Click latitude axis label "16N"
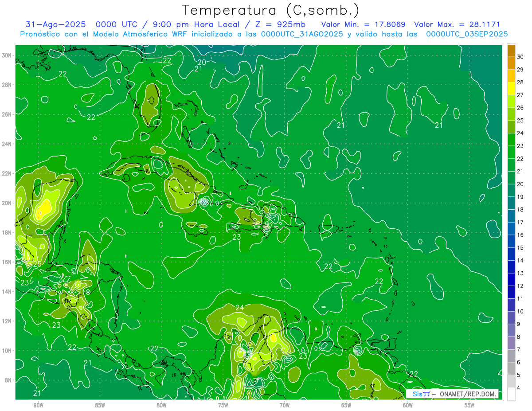 point(7,262)
